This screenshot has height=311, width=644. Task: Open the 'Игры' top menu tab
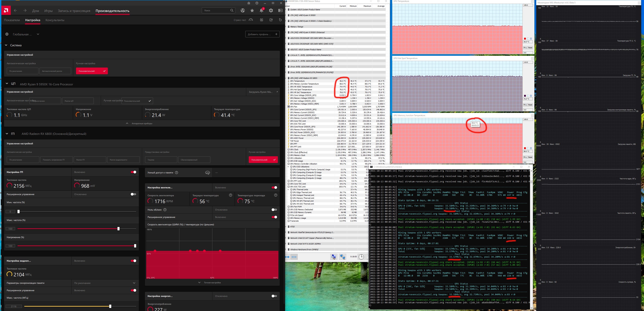(x=49, y=11)
